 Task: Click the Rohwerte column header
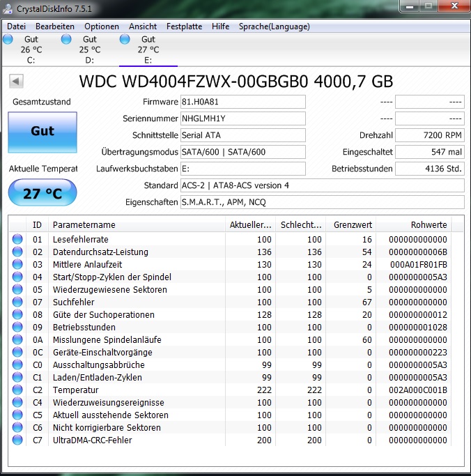414,225
